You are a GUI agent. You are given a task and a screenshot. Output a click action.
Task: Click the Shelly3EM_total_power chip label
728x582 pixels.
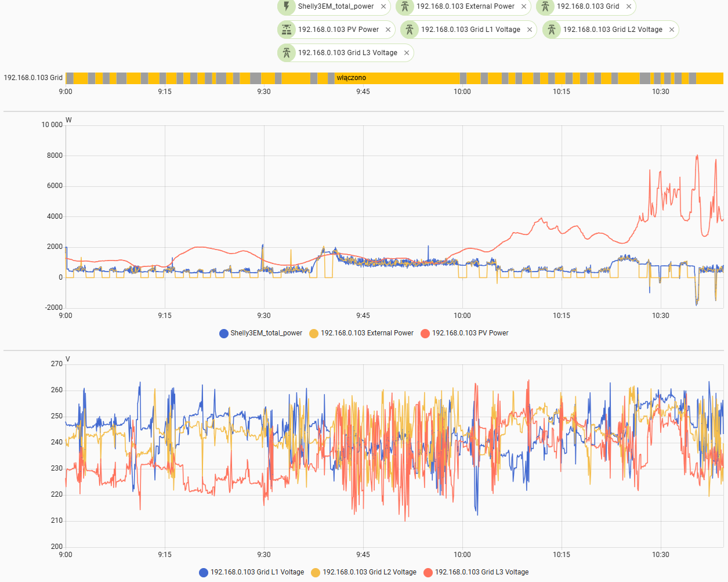336,6
